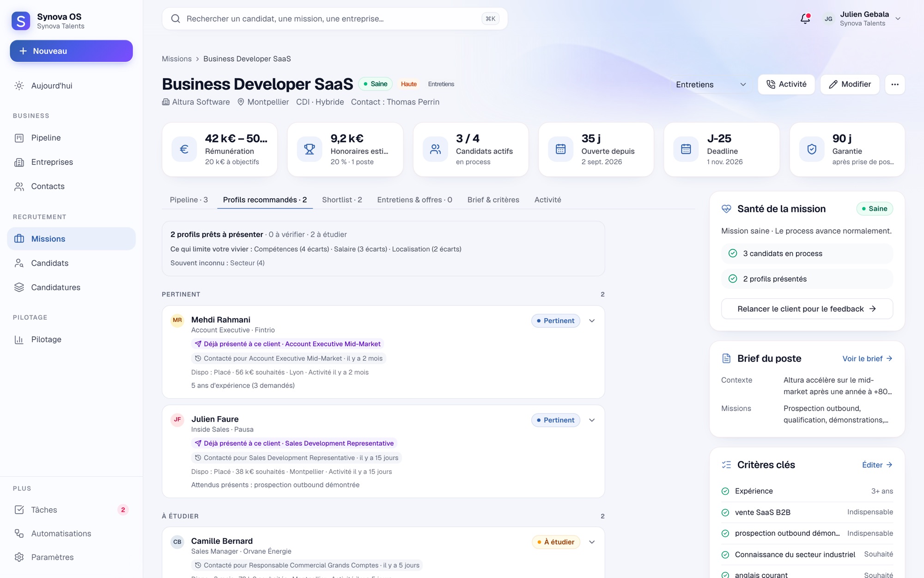Go to Missions breadcrumb link
924x578 pixels.
point(176,59)
